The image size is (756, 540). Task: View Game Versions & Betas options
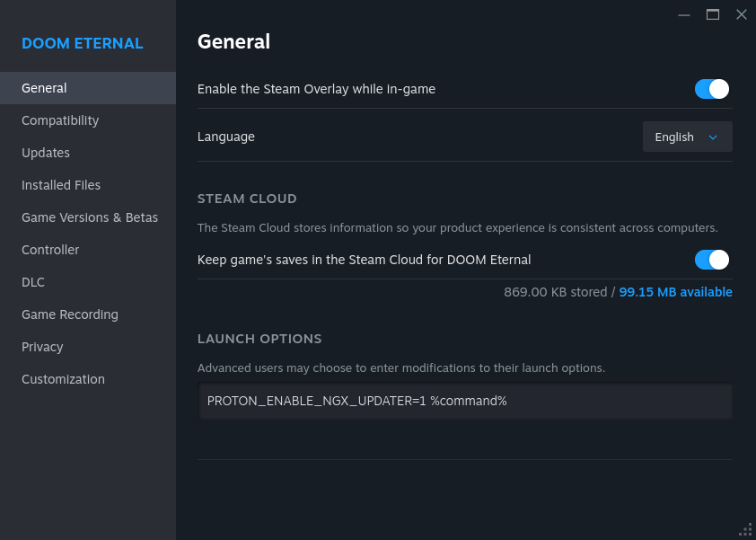[x=89, y=217]
